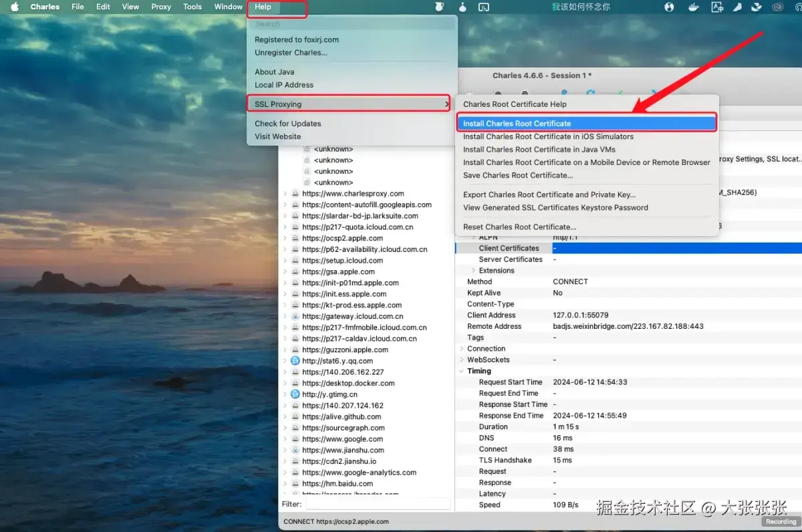Expand the https://140.206.162.227 node
Image resolution: width=802 pixels, height=532 pixels.
coord(285,372)
